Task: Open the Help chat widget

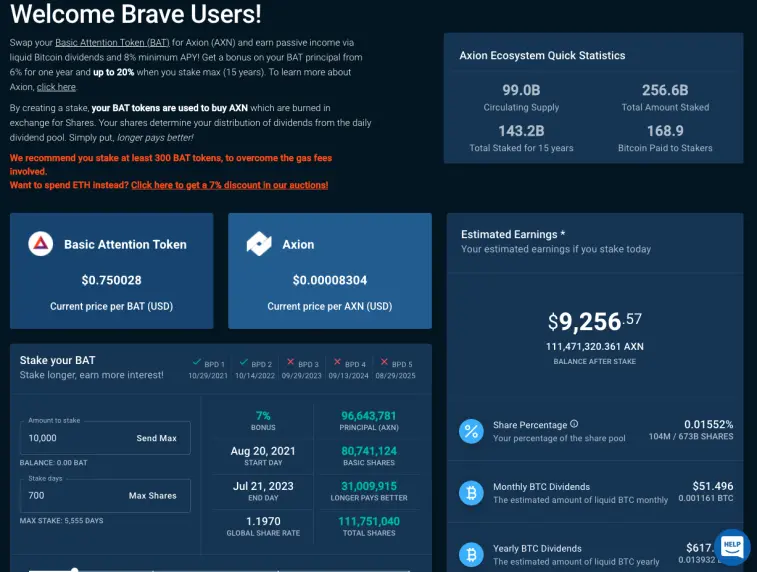Action: (732, 547)
